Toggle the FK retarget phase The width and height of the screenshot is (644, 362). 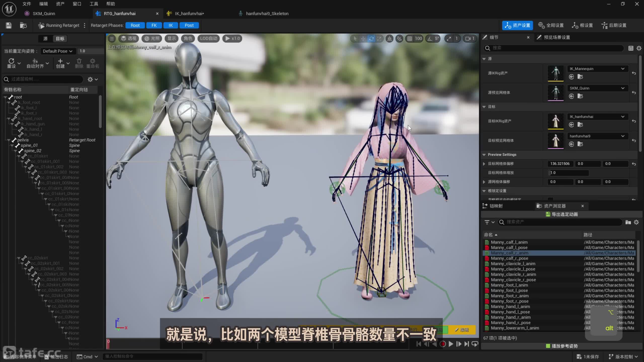coord(154,25)
